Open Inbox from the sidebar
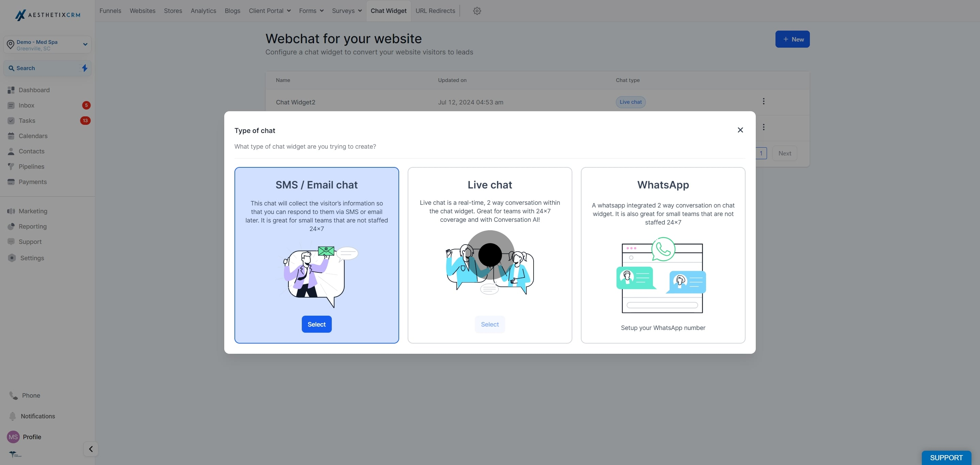Image resolution: width=980 pixels, height=465 pixels. click(x=26, y=105)
